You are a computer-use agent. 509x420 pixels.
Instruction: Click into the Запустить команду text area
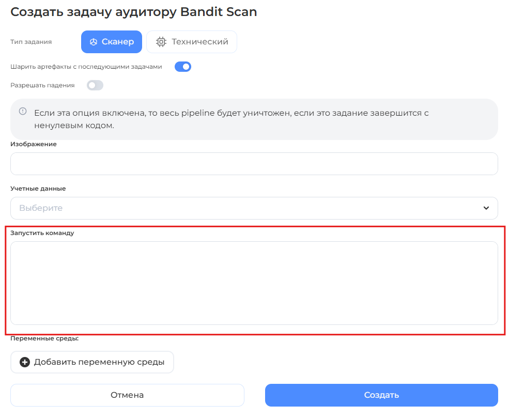click(x=254, y=283)
